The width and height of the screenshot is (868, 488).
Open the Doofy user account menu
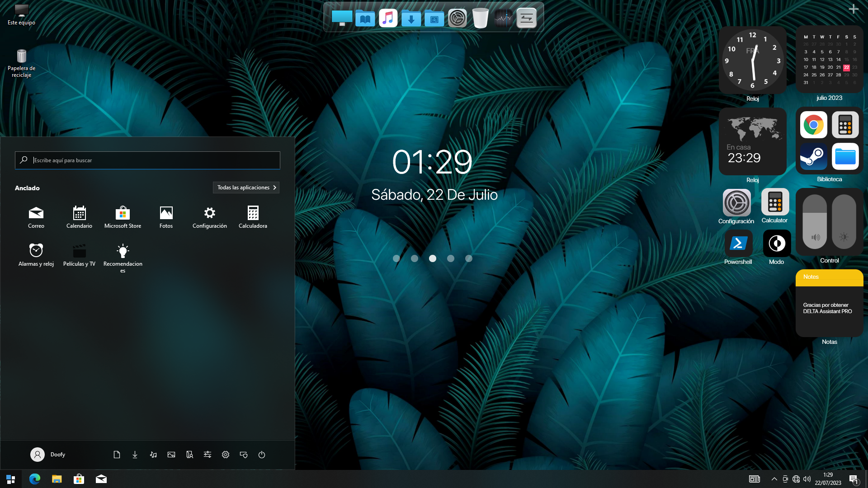pyautogui.click(x=48, y=455)
